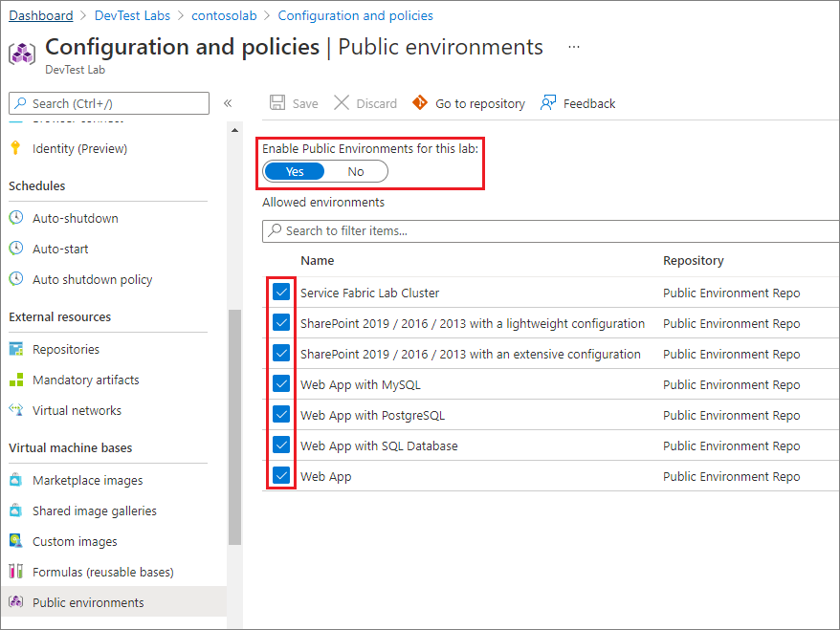Select Yes for Enable Public Environments
This screenshot has width=840, height=630.
[295, 171]
